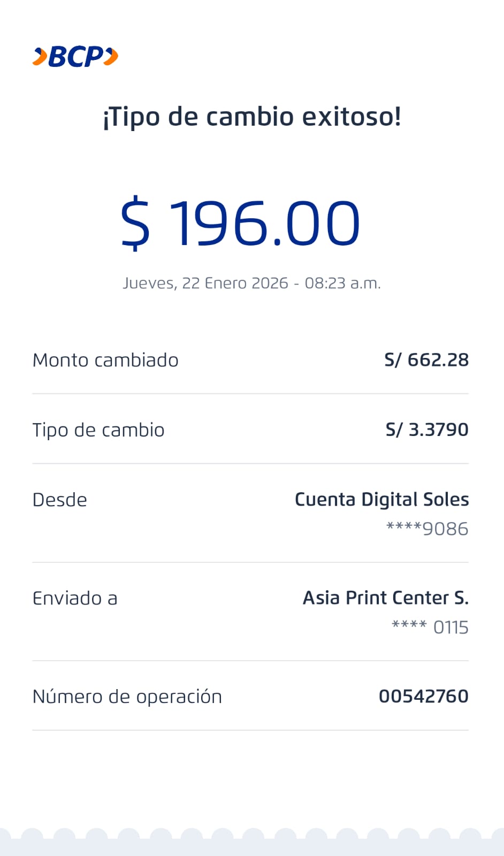504x856 pixels.
Task: Select the Cuenta Digital Soles account name
Action: (x=381, y=499)
